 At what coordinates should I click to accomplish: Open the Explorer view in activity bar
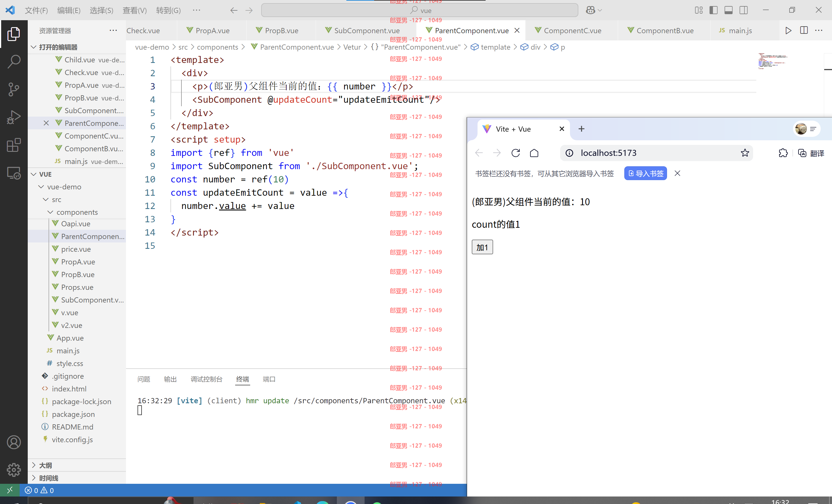pos(14,34)
